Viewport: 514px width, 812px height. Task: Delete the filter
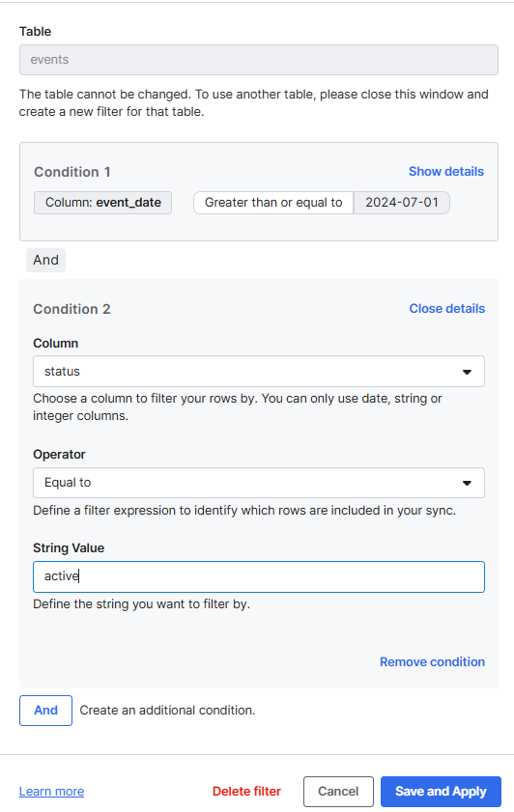click(x=246, y=792)
